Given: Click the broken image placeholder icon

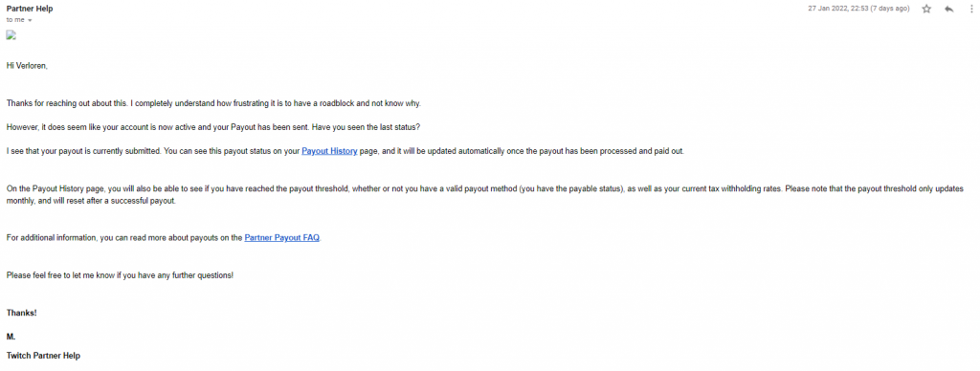Looking at the screenshot, I should [11, 35].
